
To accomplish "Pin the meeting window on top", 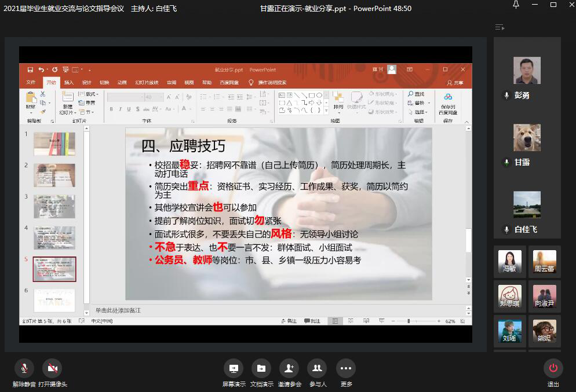I will click(x=516, y=5).
